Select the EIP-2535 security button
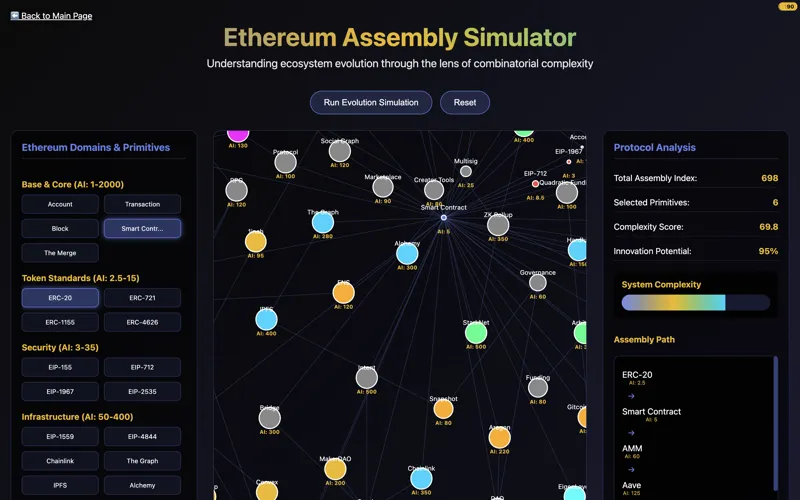Viewport: 800px width, 500px height. pos(142,392)
